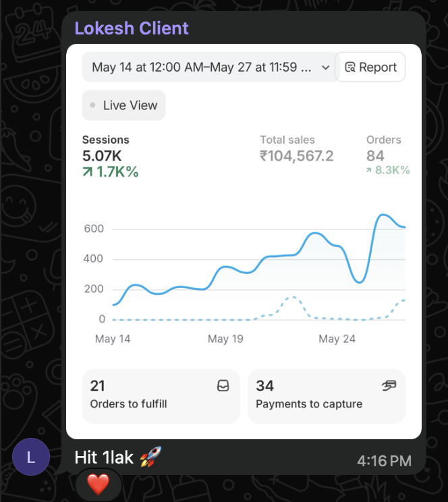Viewport: 448px width, 502px height.
Task: Click the May 19 chart axis label
Action: 225,339
